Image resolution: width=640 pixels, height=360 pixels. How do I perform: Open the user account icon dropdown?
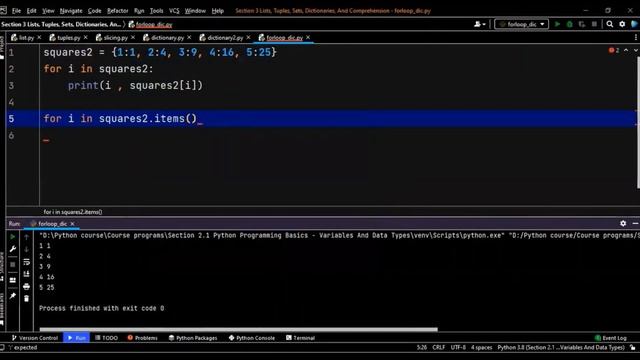(x=480, y=24)
